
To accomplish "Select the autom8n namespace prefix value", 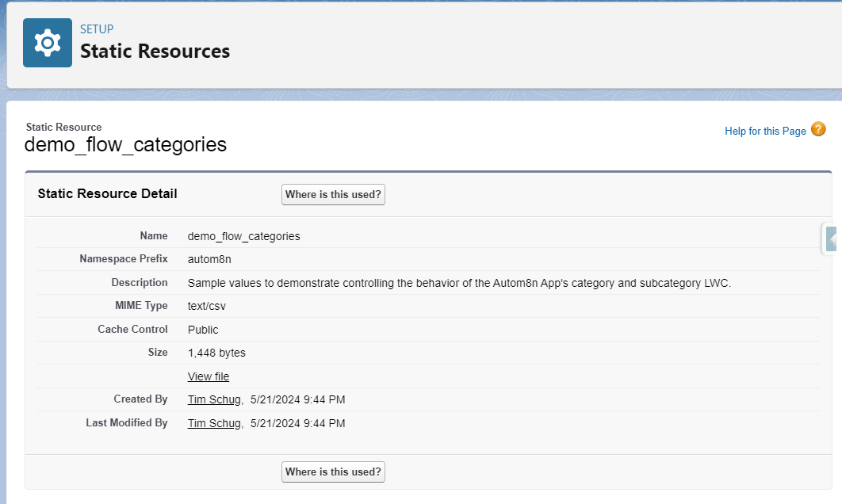I will coord(209,259).
